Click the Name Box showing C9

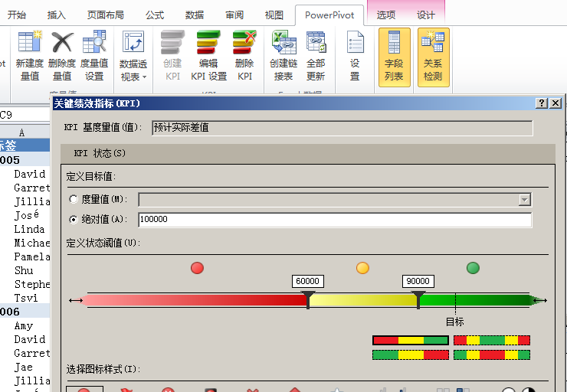point(24,115)
